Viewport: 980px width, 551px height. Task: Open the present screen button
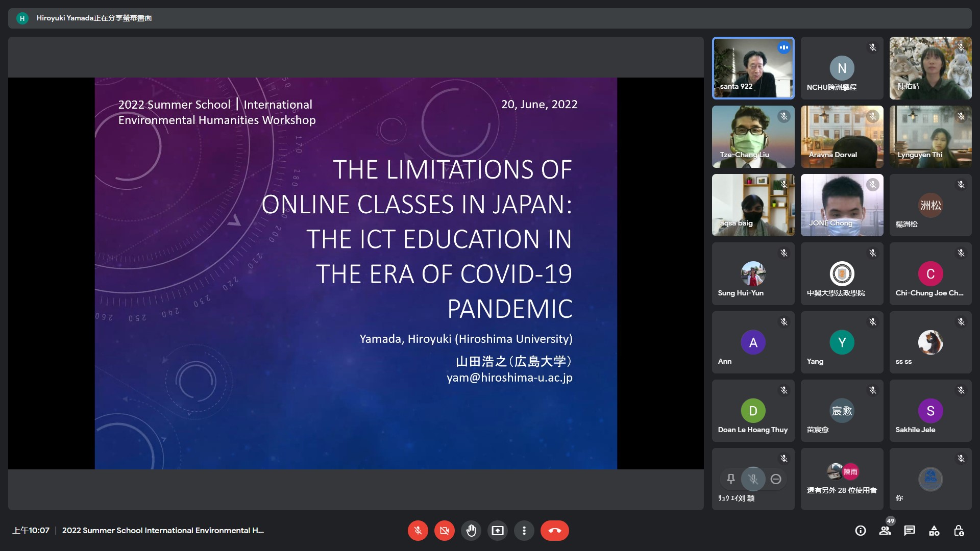pos(498,531)
